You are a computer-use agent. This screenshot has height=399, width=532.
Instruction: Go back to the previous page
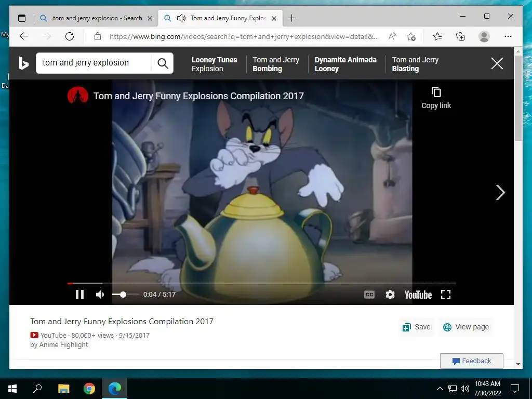(24, 36)
